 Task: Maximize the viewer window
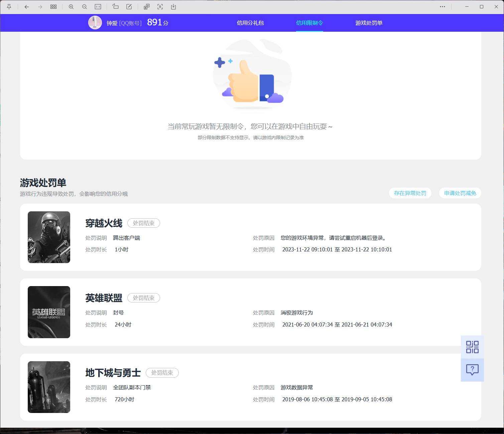click(x=482, y=7)
